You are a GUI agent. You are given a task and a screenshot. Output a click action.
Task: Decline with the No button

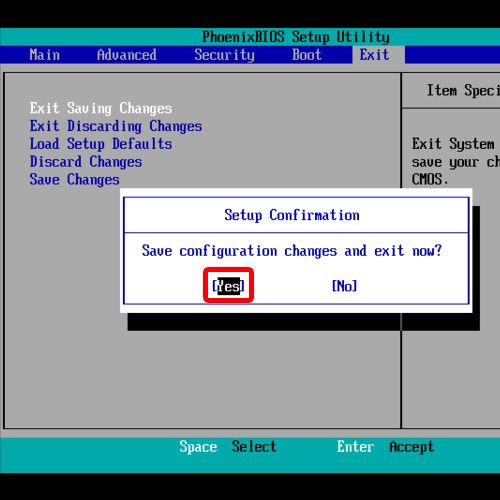coord(344,286)
